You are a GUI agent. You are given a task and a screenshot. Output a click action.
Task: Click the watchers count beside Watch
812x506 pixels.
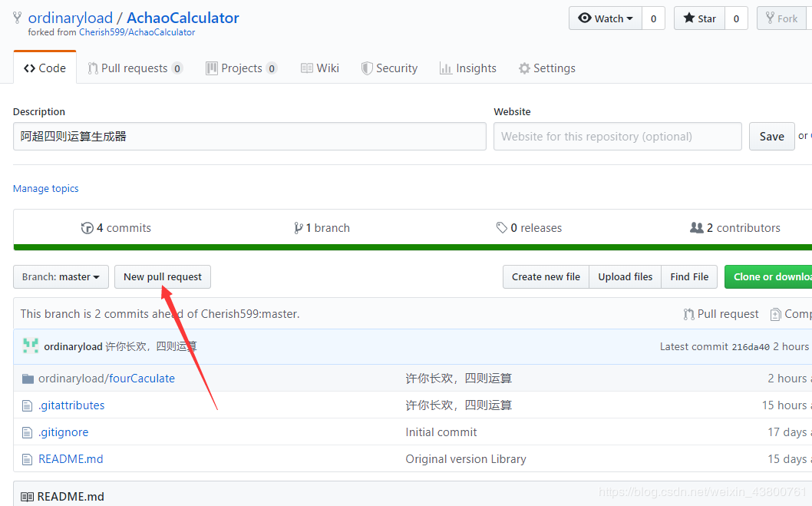point(654,18)
